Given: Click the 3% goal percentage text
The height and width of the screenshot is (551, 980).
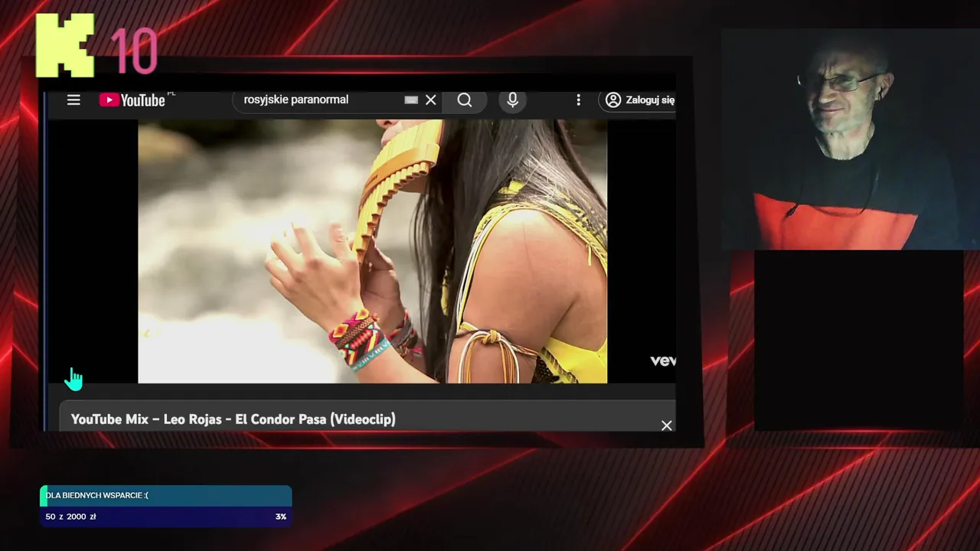Looking at the screenshot, I should (281, 517).
